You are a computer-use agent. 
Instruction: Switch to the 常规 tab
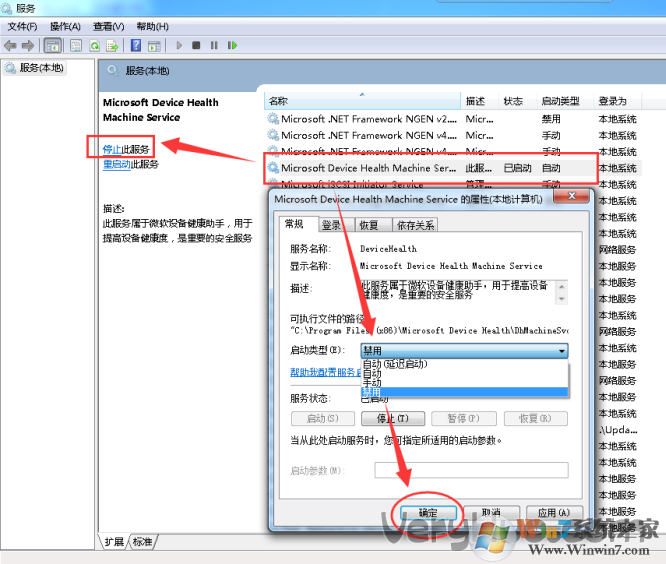294,224
